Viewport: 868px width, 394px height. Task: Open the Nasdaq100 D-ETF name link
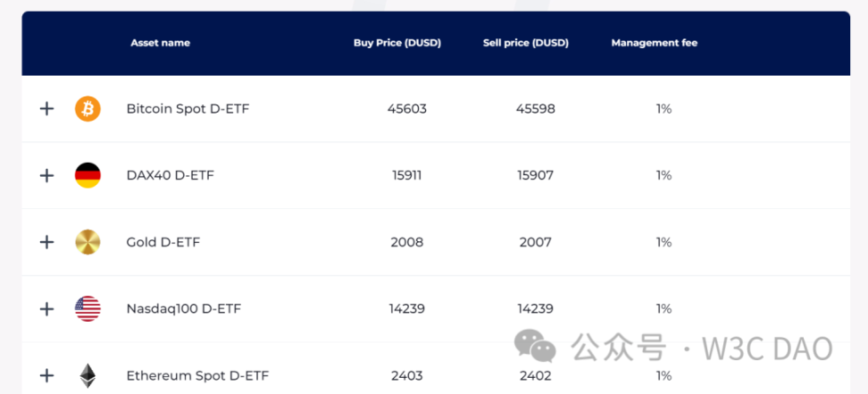(183, 309)
